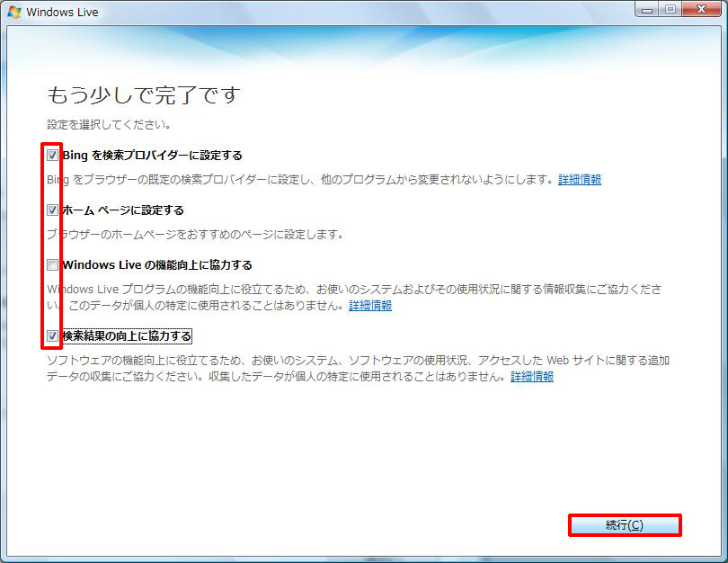Maximize the Windows Live window
The height and width of the screenshot is (563, 728).
[670, 10]
